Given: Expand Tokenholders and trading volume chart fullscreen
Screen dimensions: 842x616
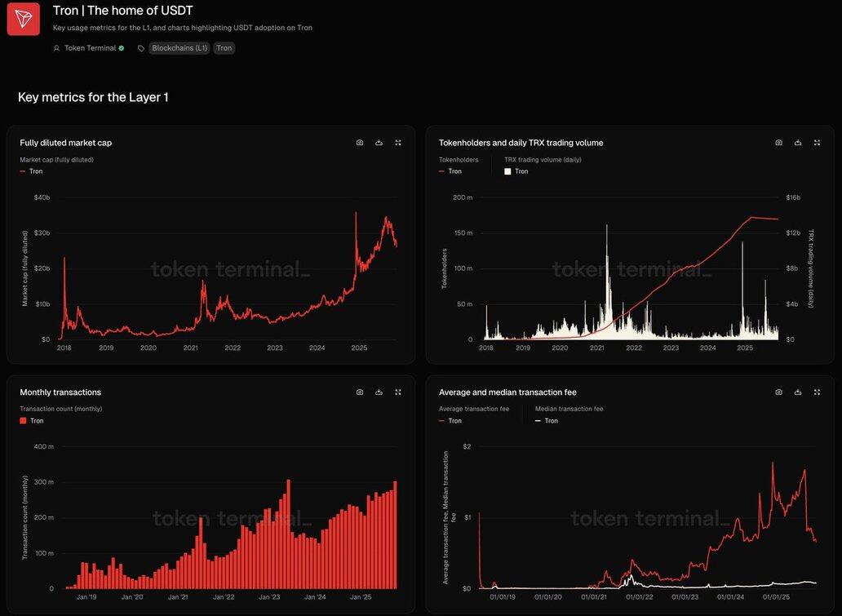Looking at the screenshot, I should [817, 143].
